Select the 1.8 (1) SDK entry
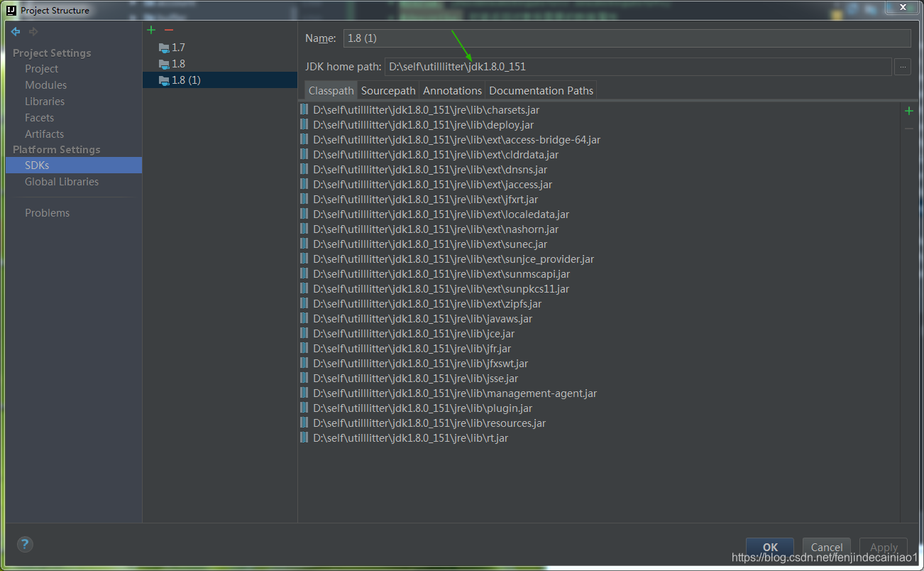The width and height of the screenshot is (924, 571). tap(220, 80)
